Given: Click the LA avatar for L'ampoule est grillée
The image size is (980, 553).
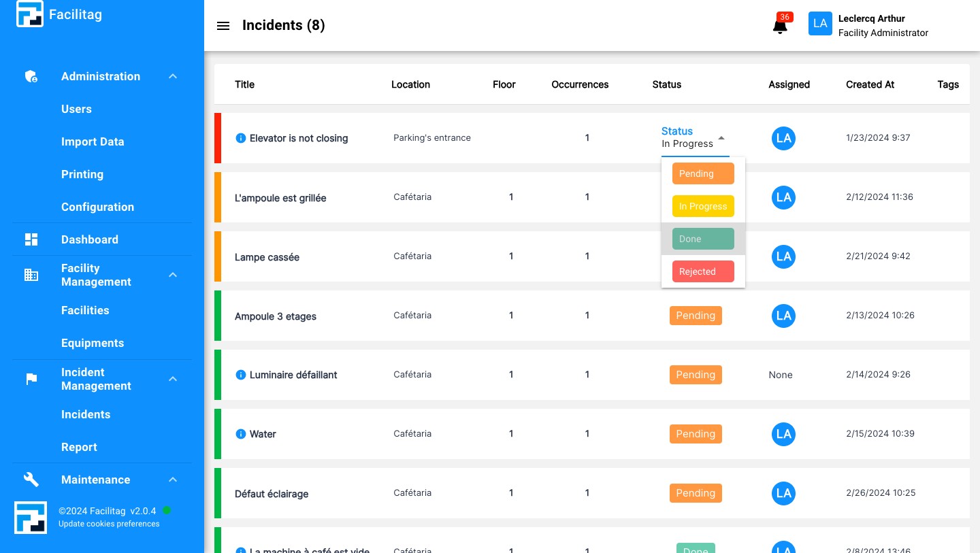Looking at the screenshot, I should point(783,197).
